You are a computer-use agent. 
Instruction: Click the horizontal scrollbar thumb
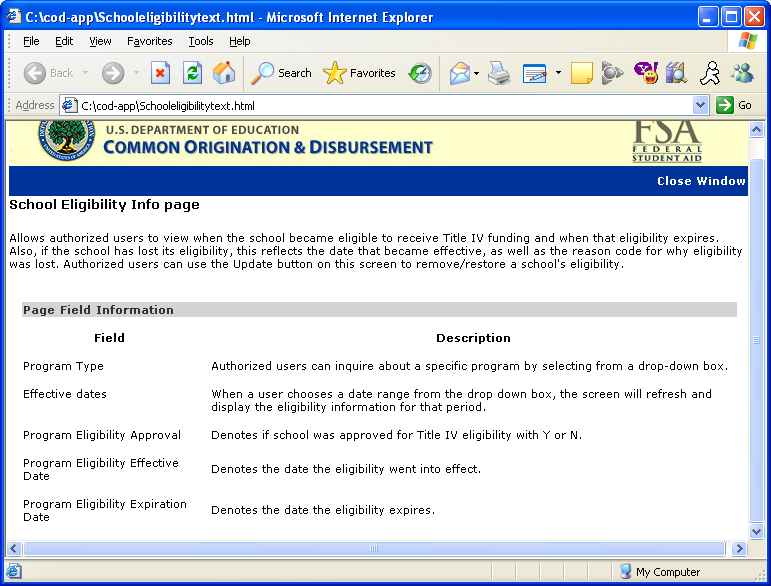374,548
